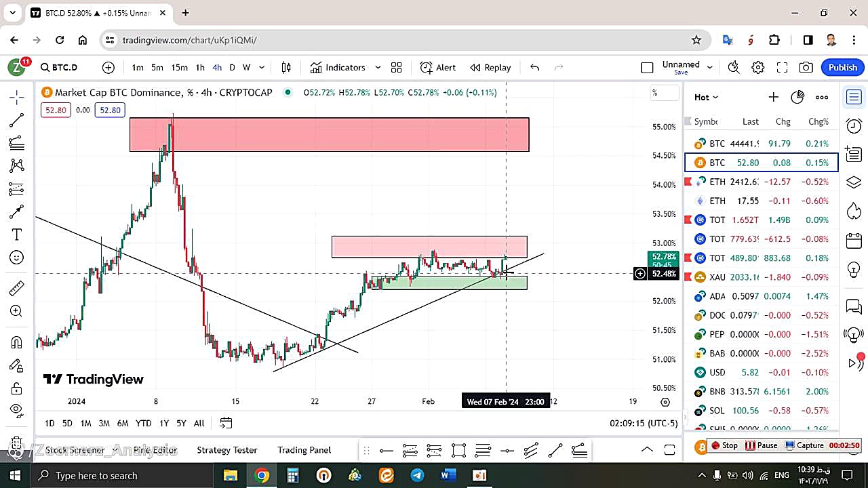Expand the timeframe interval dropdown arrow
Screen dimensions: 868x488
[x=262, y=67]
